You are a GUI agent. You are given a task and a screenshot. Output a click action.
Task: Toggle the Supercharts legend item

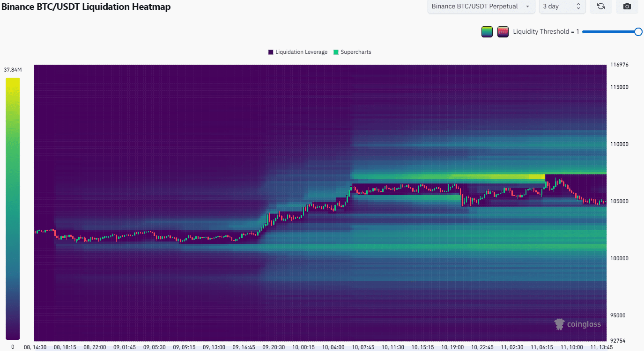(x=352, y=52)
